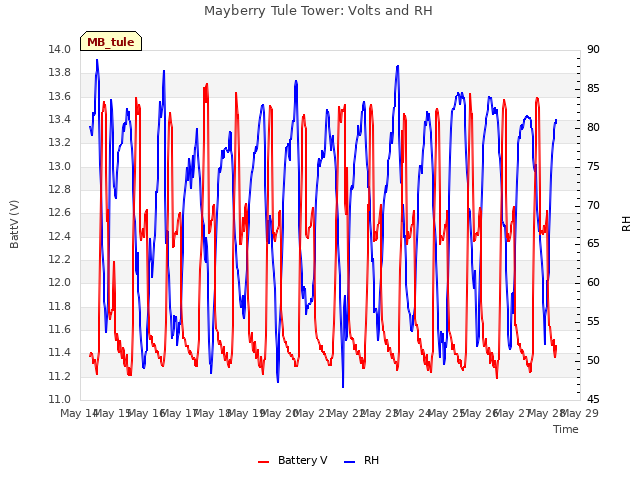Click the 11.0 tick on BattV axis

pyautogui.click(x=60, y=399)
